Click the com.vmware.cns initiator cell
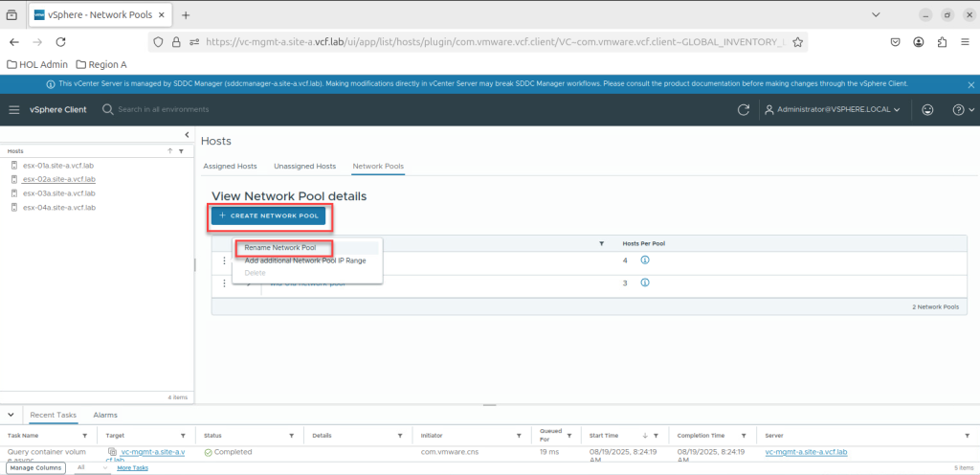Viewport: 980px width, 475px height. 450,452
